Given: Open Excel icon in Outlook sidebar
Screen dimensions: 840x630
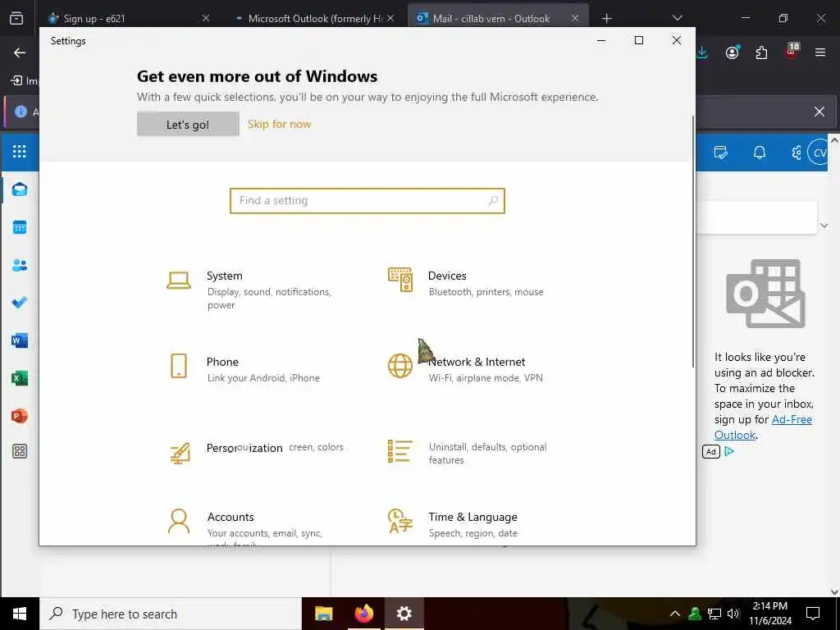Looking at the screenshot, I should [x=20, y=378].
